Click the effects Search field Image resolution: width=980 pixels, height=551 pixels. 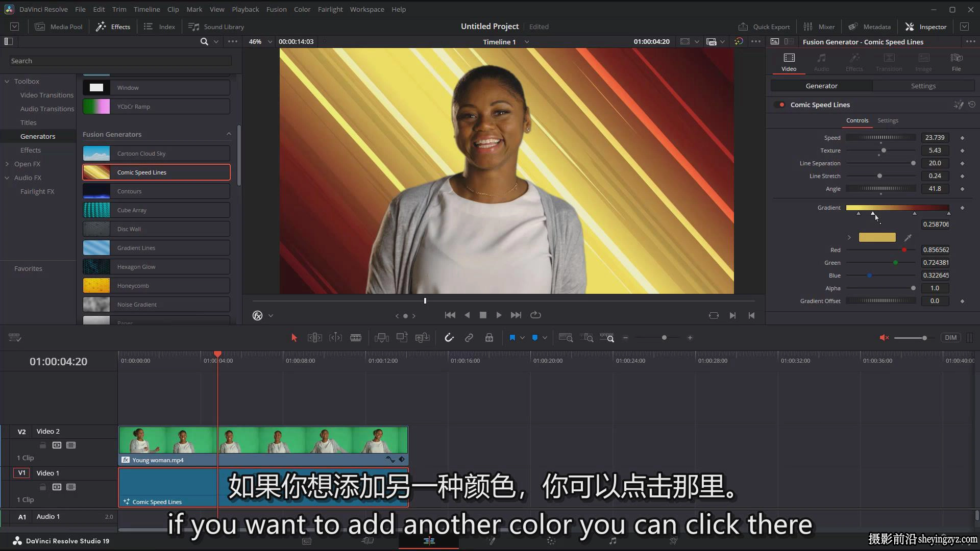click(120, 61)
